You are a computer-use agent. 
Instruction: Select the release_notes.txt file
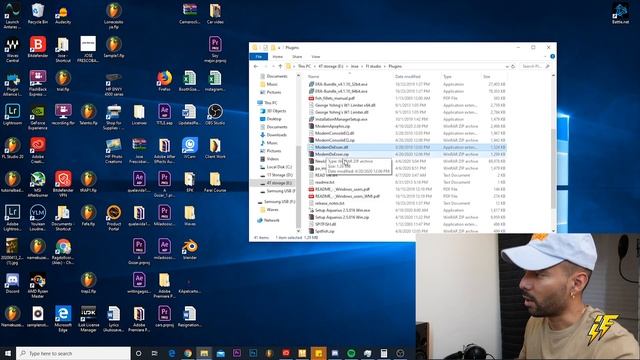click(x=329, y=203)
